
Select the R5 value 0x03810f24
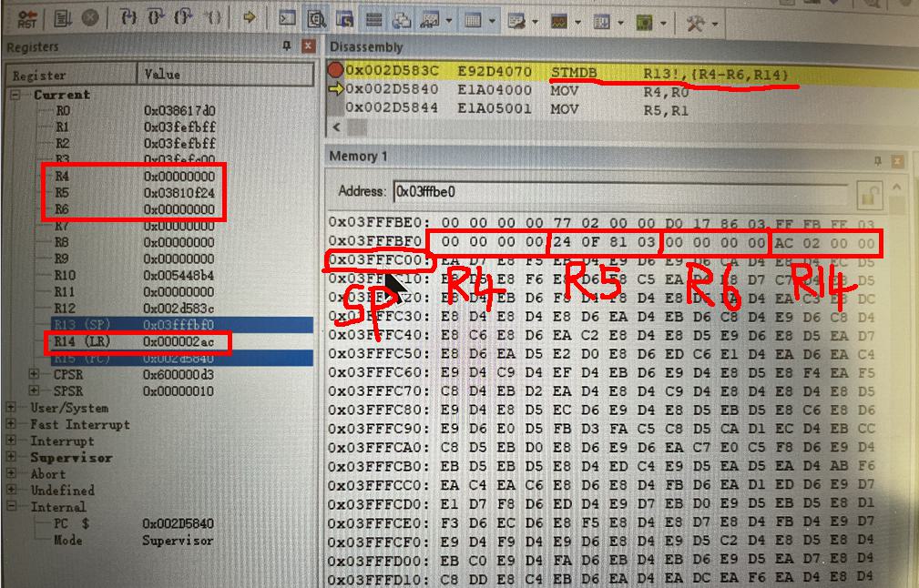pyautogui.click(x=179, y=193)
